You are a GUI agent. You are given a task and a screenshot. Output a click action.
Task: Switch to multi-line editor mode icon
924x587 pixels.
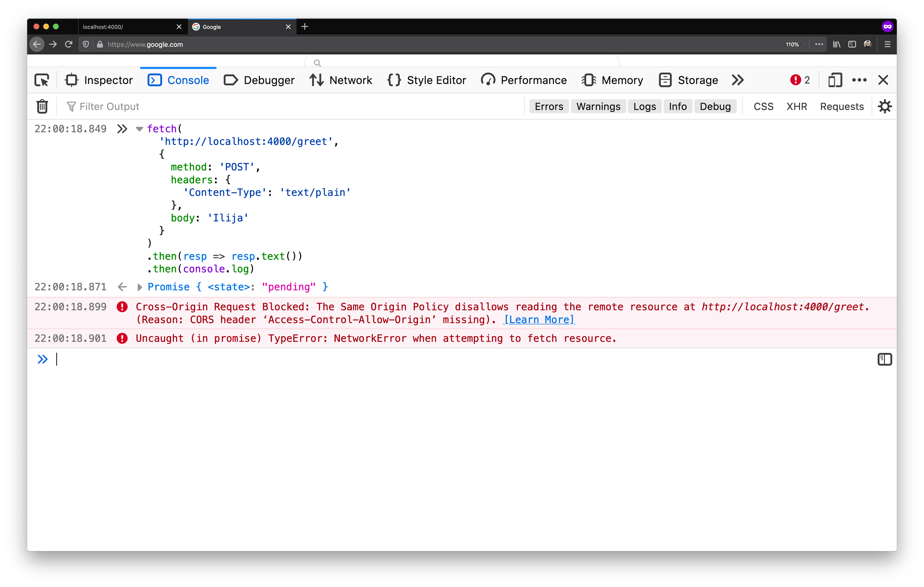[884, 359]
